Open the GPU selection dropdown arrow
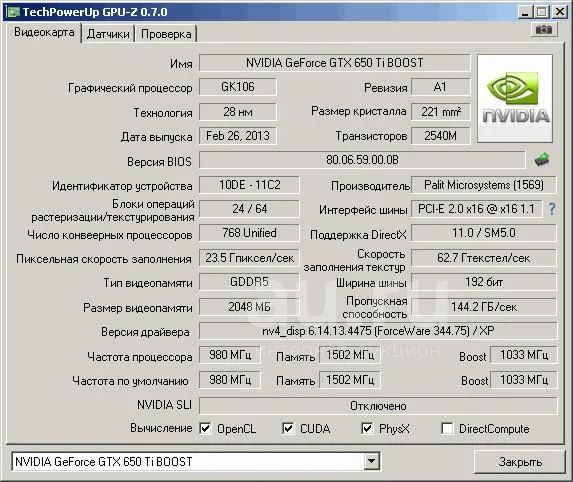Image resolution: width=573 pixels, height=482 pixels. coord(371,462)
